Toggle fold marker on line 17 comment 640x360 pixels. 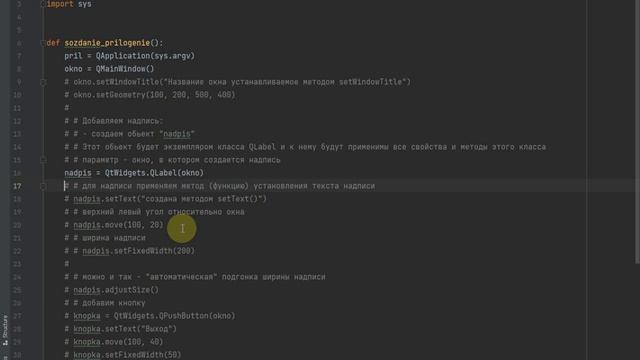click(43, 186)
